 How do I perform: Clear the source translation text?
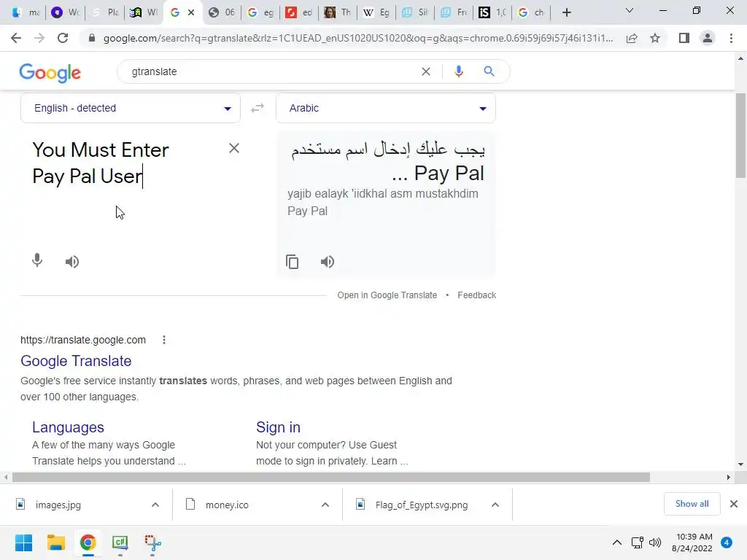click(234, 148)
